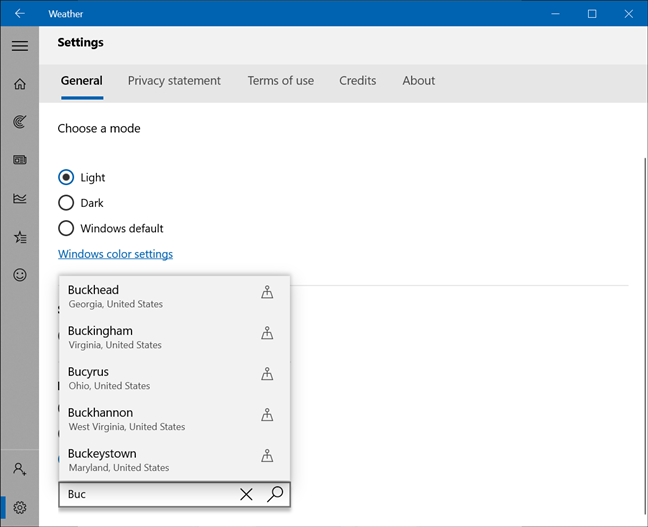Open the hamburger navigation menu
Viewport: 648px width, 527px height.
(x=19, y=46)
